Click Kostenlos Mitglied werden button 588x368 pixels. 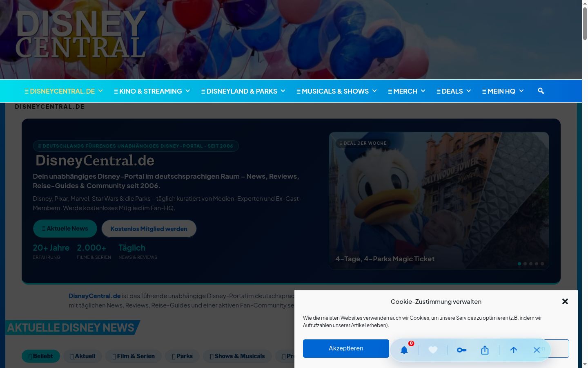[149, 229]
